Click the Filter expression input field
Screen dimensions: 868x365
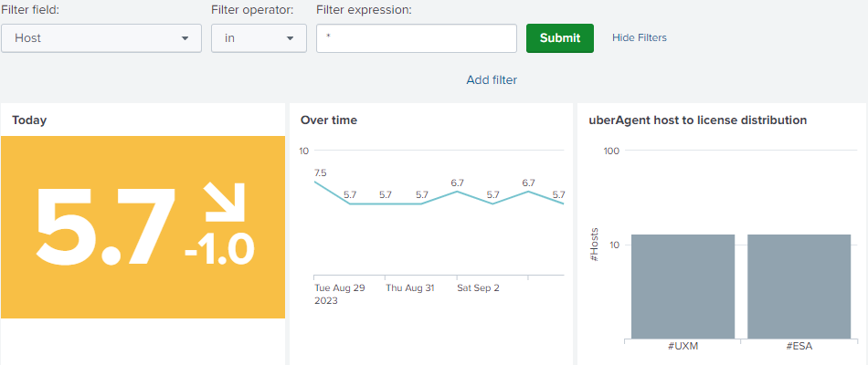click(417, 38)
